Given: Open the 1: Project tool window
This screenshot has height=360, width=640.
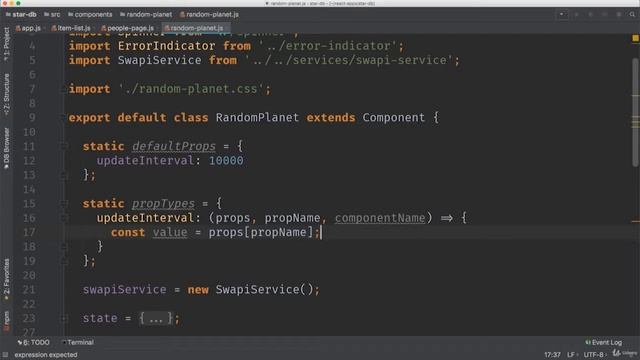Looking at the screenshot, I should (7, 44).
